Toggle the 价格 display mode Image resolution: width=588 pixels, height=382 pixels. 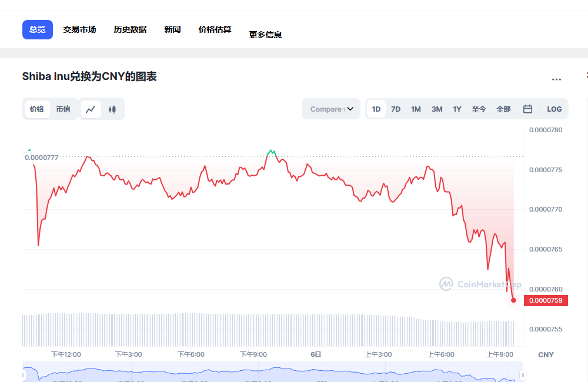pyautogui.click(x=37, y=109)
